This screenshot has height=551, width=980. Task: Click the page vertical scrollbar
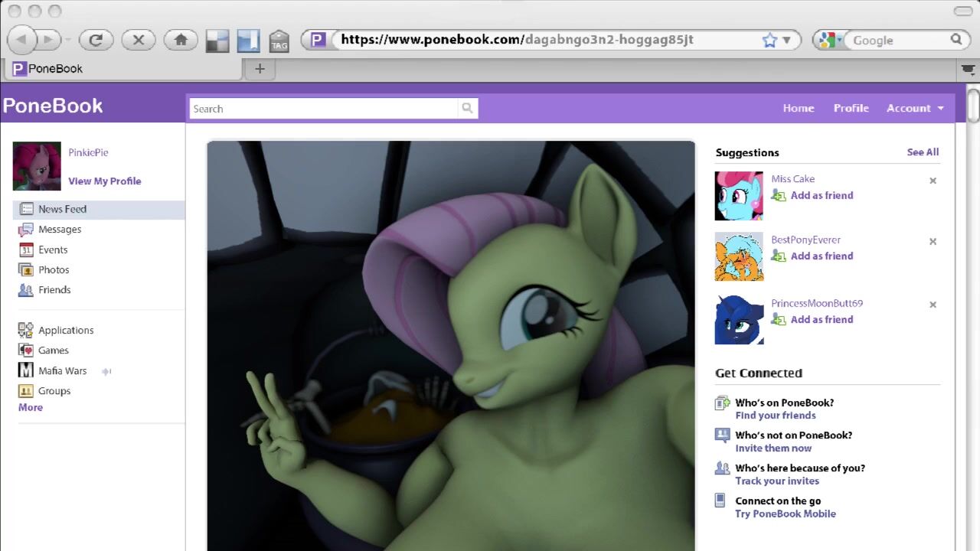[x=973, y=106]
